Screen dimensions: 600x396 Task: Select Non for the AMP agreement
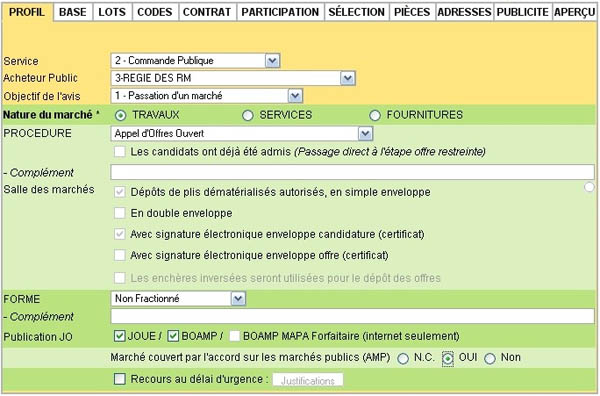(490, 359)
